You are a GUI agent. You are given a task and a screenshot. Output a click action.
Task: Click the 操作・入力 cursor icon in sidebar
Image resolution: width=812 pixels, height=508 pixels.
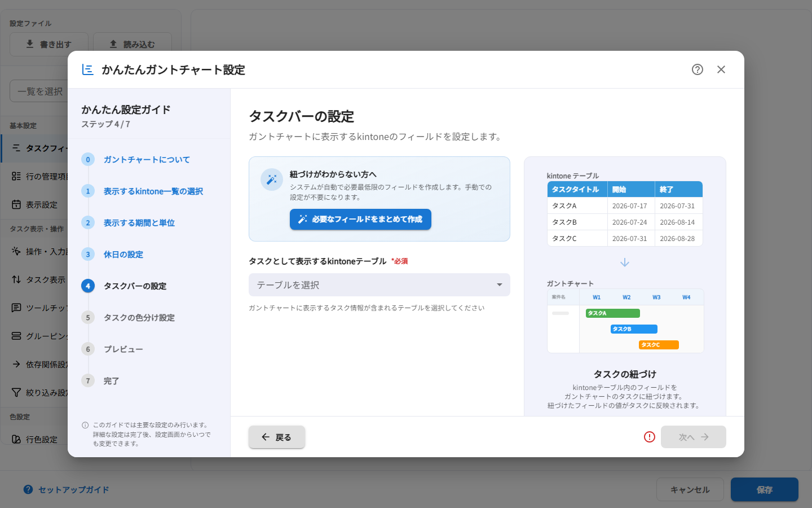pyautogui.click(x=16, y=251)
